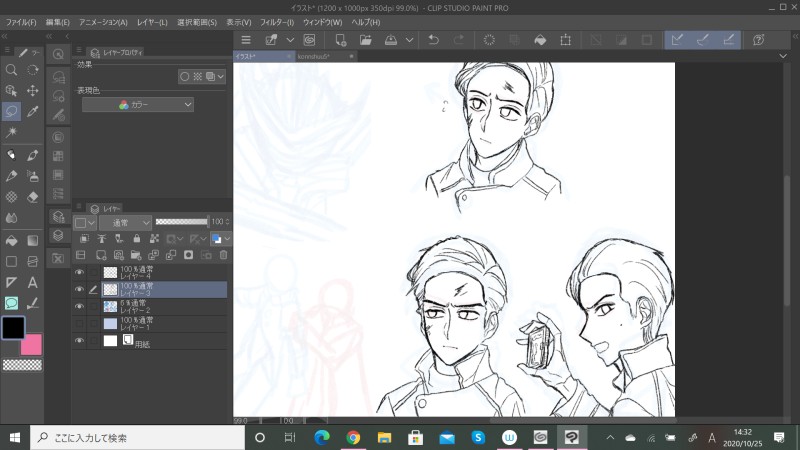Click the Fill bucket icon in command bar

pos(540,40)
